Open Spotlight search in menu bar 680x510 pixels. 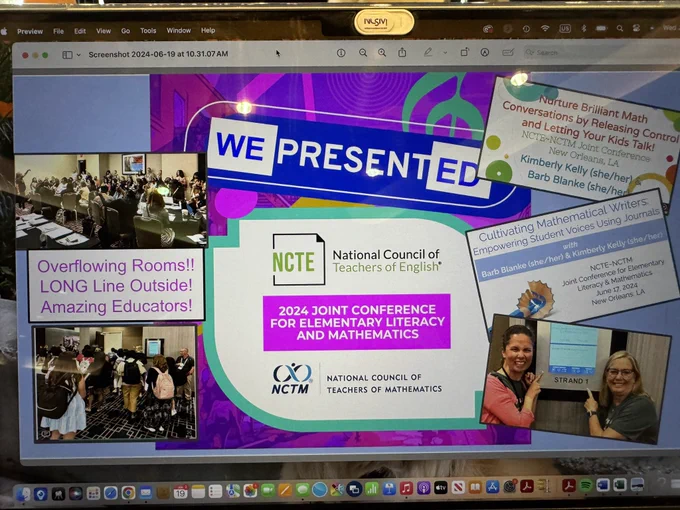point(620,28)
